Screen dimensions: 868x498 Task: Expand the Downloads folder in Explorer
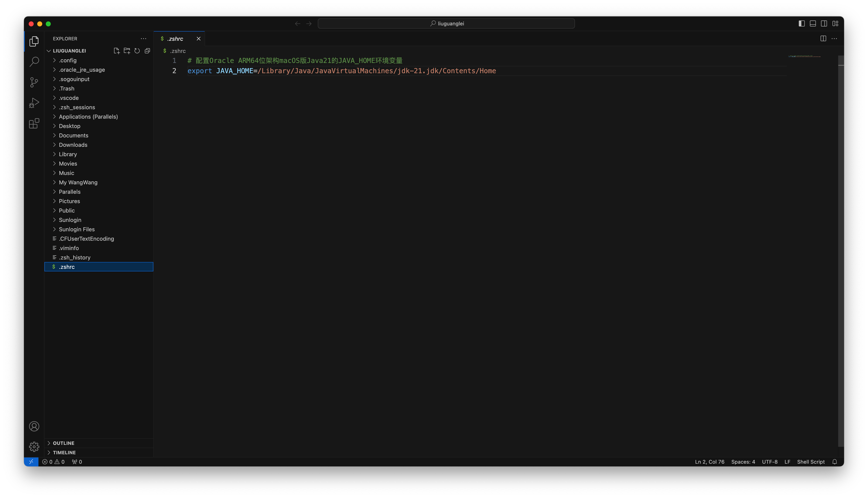[x=73, y=144]
